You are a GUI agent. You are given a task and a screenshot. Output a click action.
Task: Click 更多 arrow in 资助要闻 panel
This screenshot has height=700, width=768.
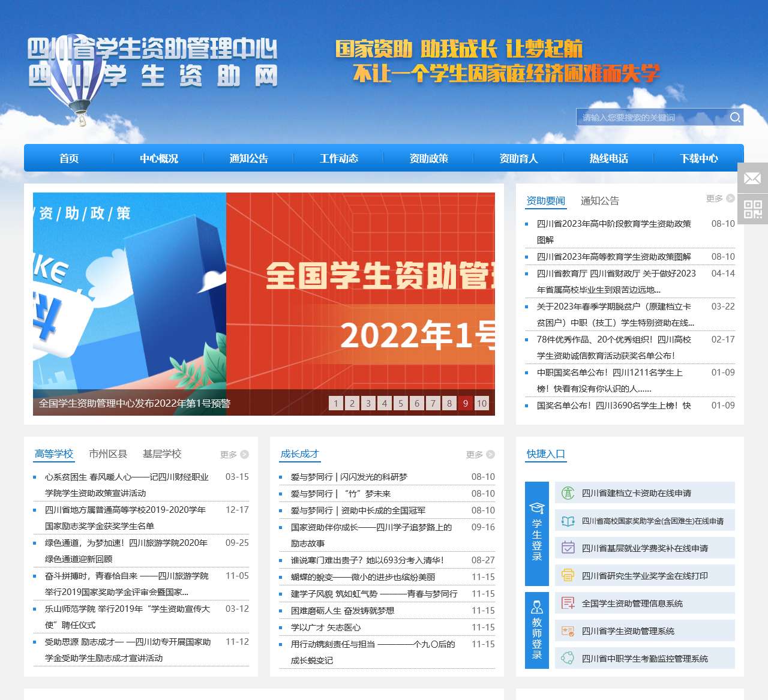pos(730,199)
